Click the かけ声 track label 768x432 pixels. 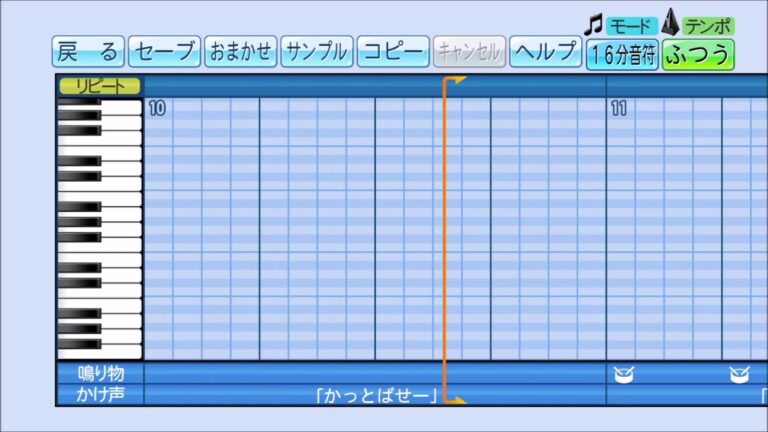[100, 395]
